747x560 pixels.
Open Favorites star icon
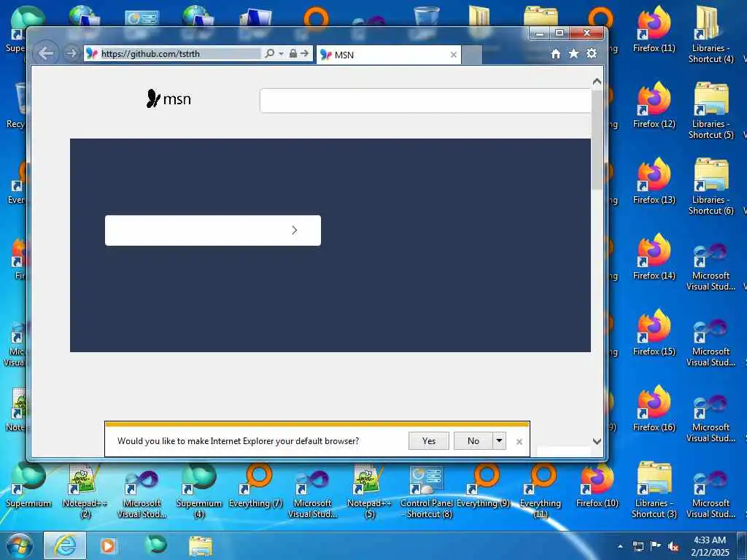point(573,53)
